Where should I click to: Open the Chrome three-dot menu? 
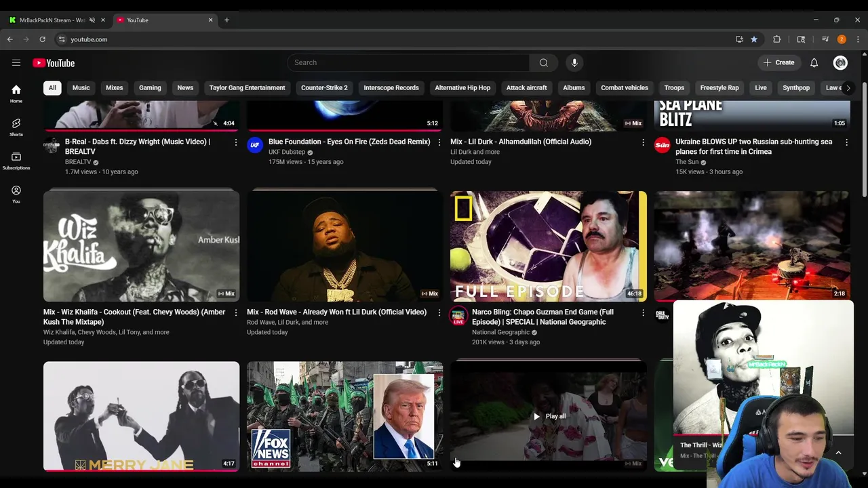(x=858, y=39)
